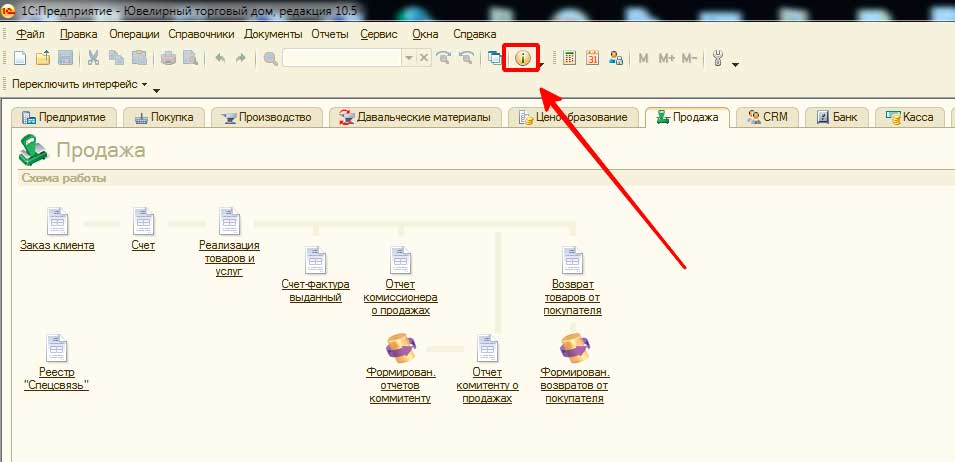Open the Calendar toolbar icon
The image size is (955, 462).
[x=593, y=58]
